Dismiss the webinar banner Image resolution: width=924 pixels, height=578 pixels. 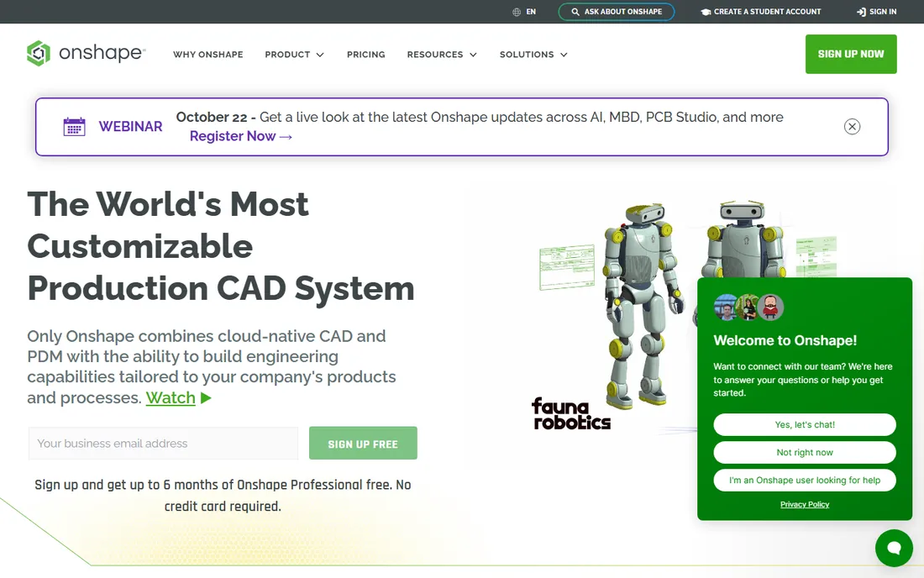pos(852,127)
